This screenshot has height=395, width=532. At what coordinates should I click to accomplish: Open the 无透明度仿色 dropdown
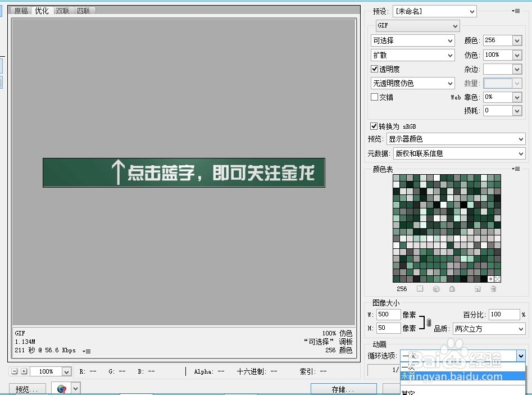412,83
